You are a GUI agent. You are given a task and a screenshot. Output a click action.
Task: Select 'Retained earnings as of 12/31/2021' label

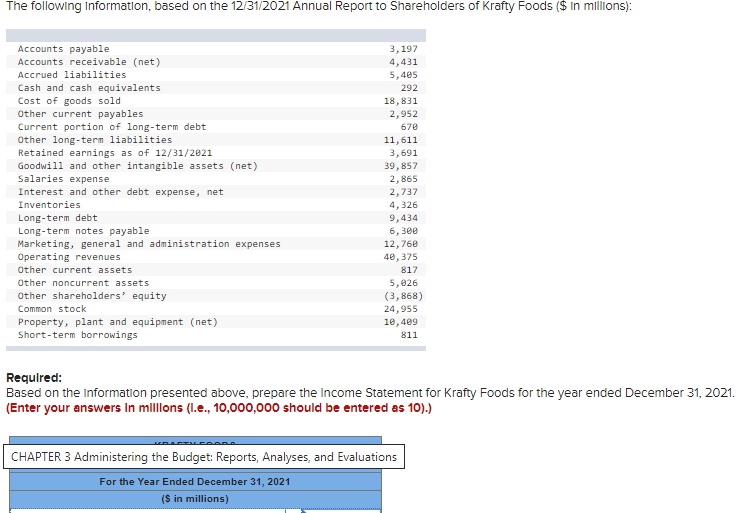(x=115, y=153)
